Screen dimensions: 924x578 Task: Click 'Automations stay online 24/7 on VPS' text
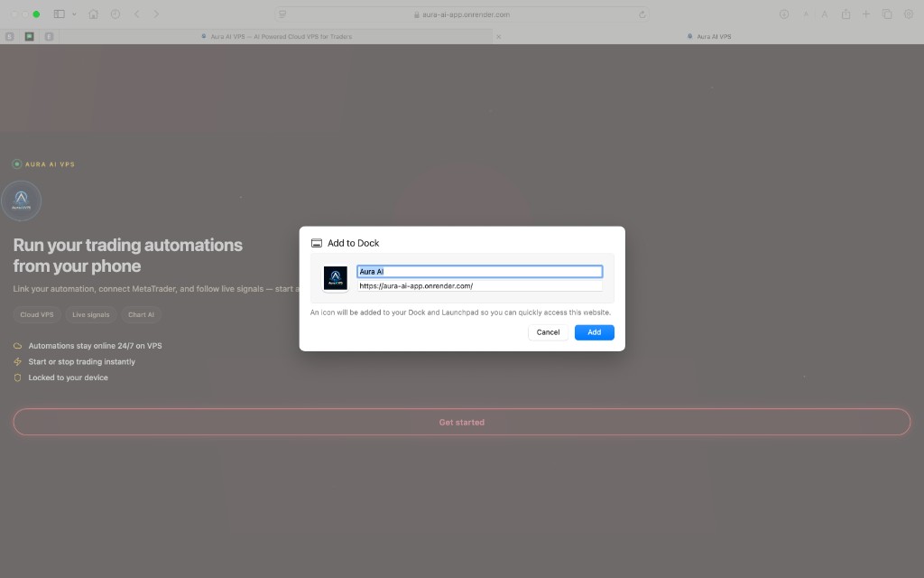(95, 346)
